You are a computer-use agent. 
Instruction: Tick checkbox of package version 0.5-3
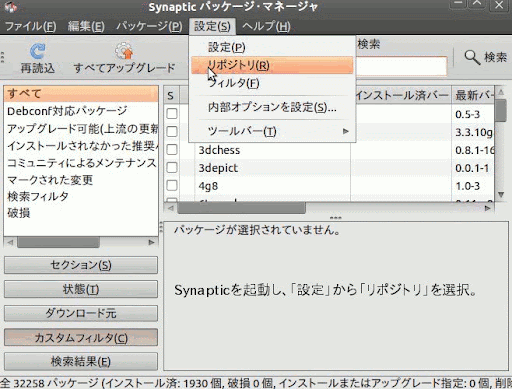(x=172, y=114)
